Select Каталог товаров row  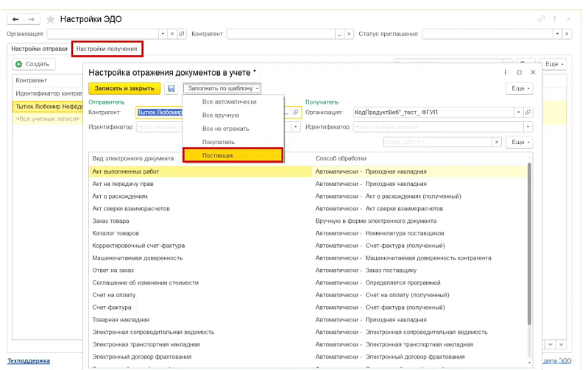pos(308,233)
